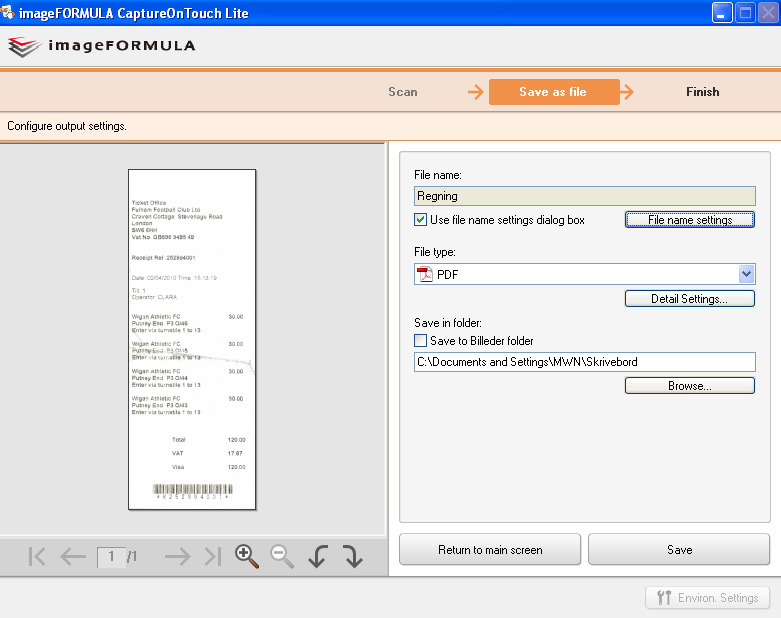This screenshot has height=618, width=781.
Task: Rotate scanned image counterclockwise
Action: [318, 556]
